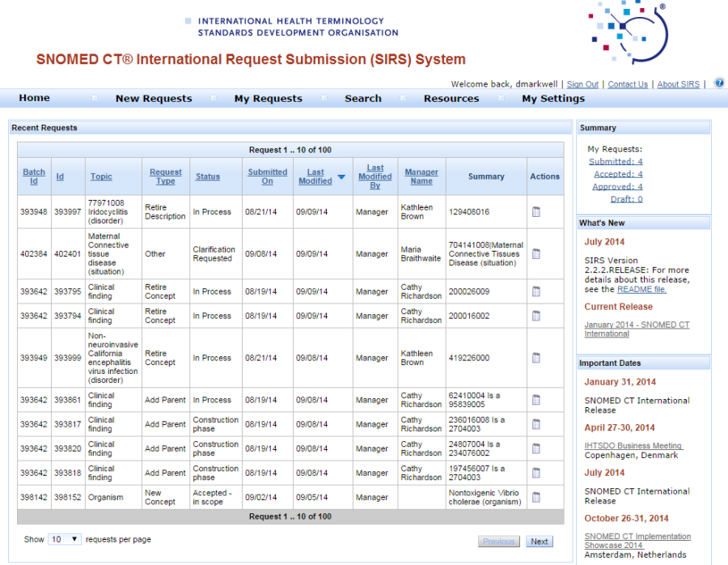This screenshot has height=565, width=728.
Task: Sort table by Last Modified column
Action: coord(315,176)
